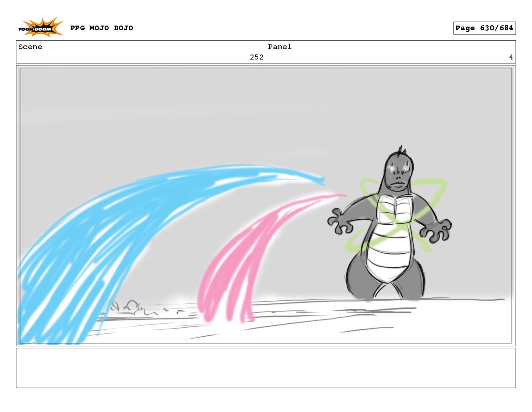532x412 pixels.
Task: Click the storyboard panel drawing of the monster
Action: point(266,206)
